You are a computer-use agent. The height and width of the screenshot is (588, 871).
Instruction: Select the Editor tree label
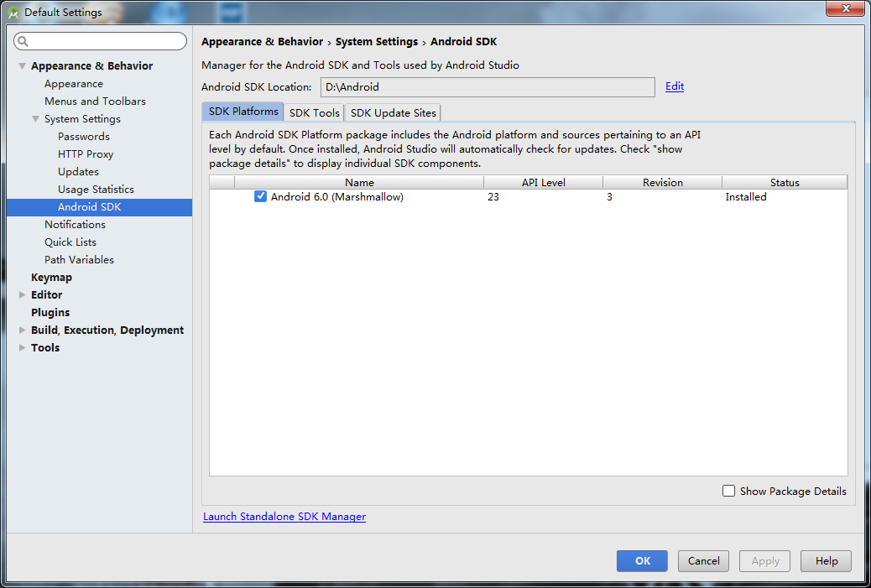[47, 294]
